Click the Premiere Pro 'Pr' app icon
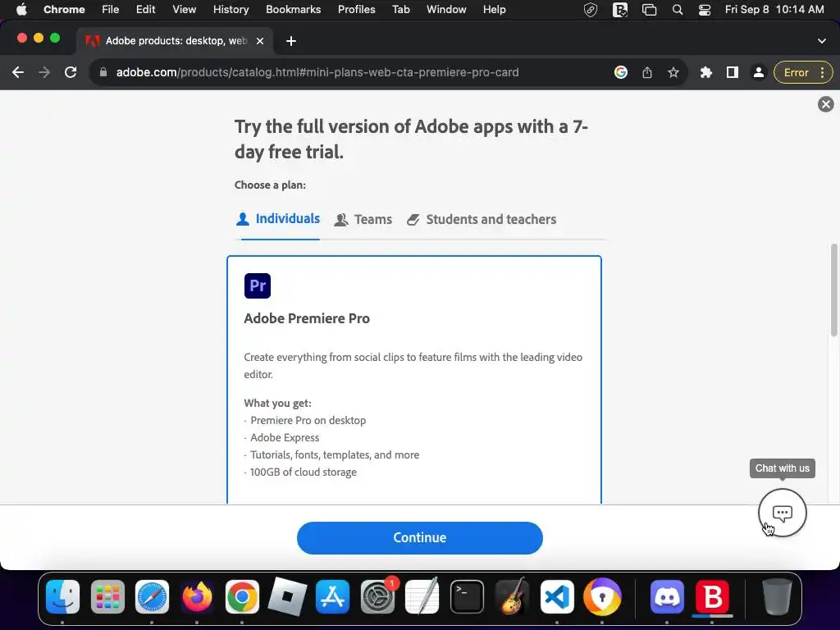The height and width of the screenshot is (630, 840). click(x=257, y=285)
